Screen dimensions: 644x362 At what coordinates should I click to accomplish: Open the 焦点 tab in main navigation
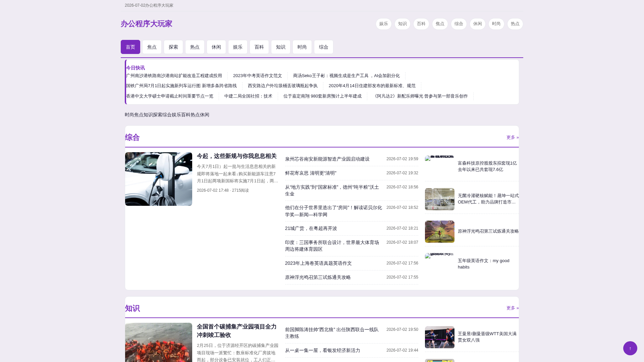click(152, 47)
